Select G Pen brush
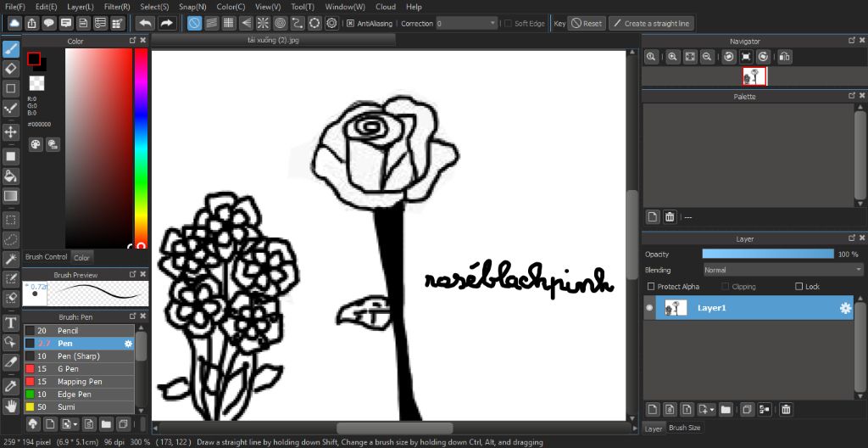Image resolution: width=868 pixels, height=448 pixels. 79,369
